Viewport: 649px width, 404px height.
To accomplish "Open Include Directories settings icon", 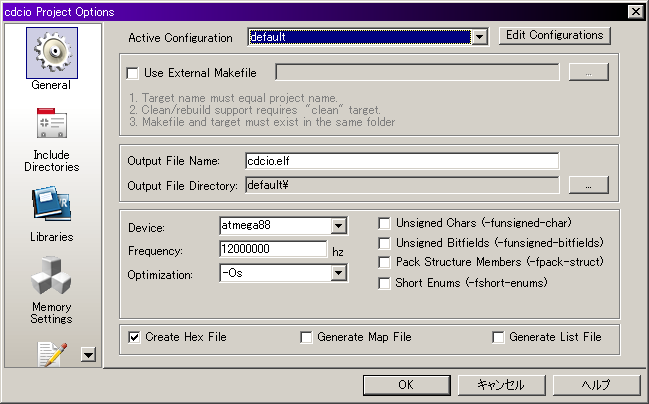I will coord(52,123).
